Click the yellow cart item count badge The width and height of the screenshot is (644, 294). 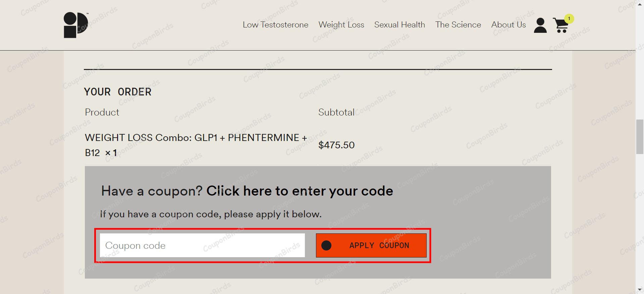click(x=569, y=19)
